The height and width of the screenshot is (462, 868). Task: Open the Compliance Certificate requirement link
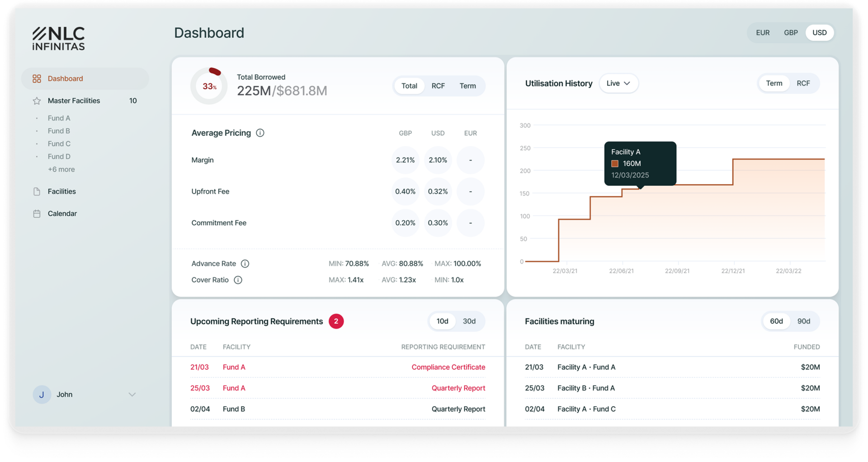448,367
